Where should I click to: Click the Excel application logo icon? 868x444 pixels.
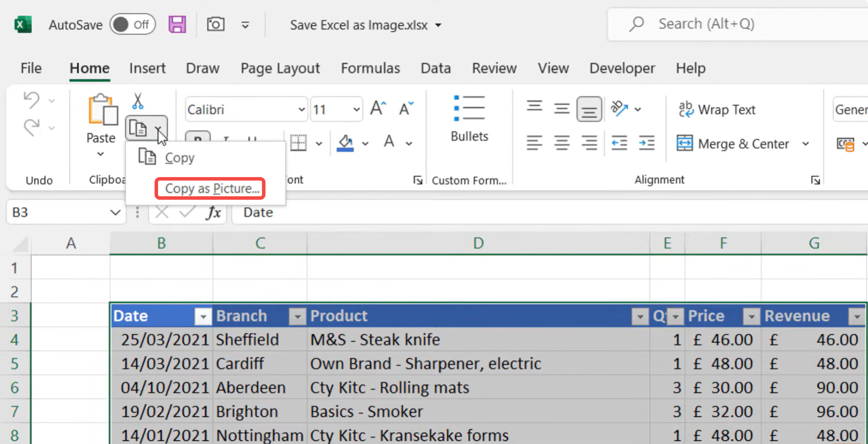pyautogui.click(x=23, y=24)
